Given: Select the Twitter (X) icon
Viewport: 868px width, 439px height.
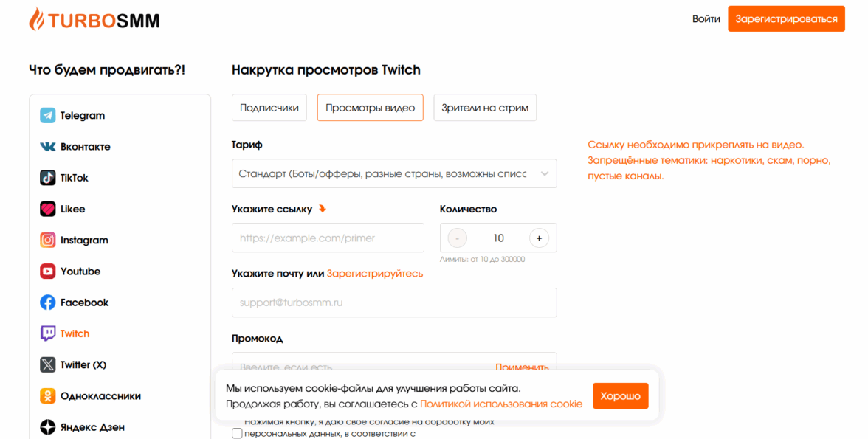Looking at the screenshot, I should (x=48, y=364).
